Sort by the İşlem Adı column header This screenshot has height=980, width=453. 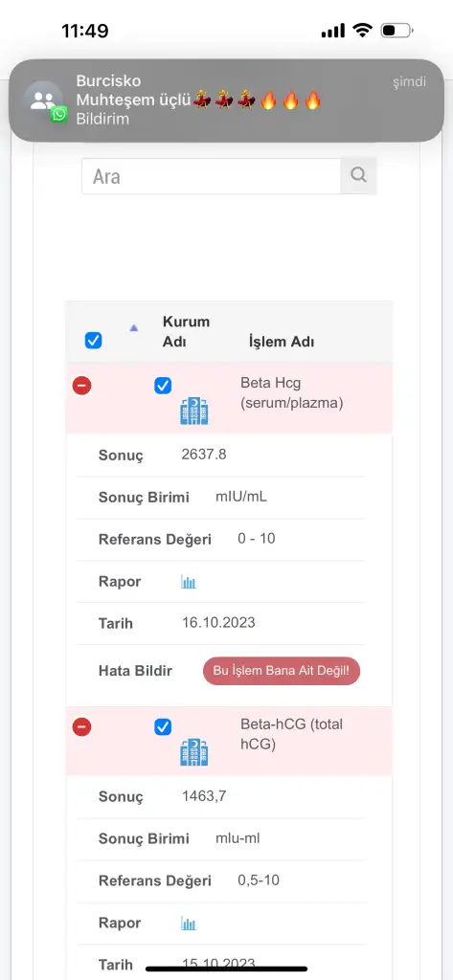pyautogui.click(x=282, y=342)
